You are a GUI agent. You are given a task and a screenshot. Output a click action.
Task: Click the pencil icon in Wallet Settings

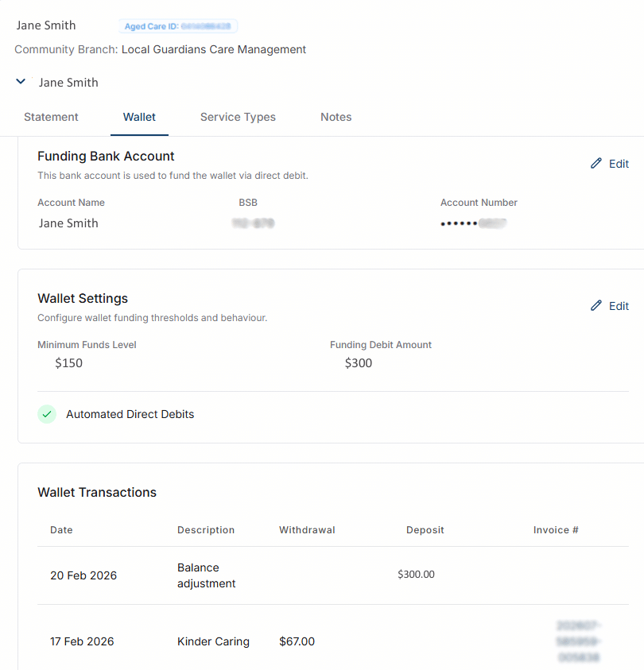point(596,305)
